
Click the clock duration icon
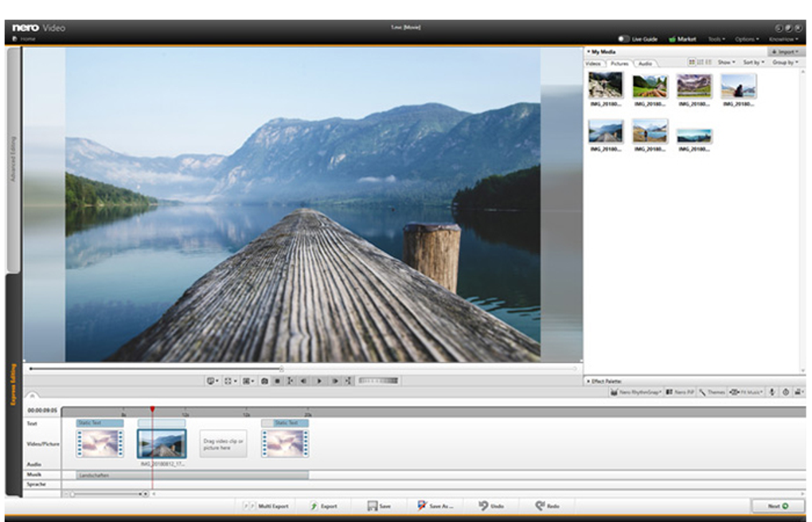click(x=786, y=392)
